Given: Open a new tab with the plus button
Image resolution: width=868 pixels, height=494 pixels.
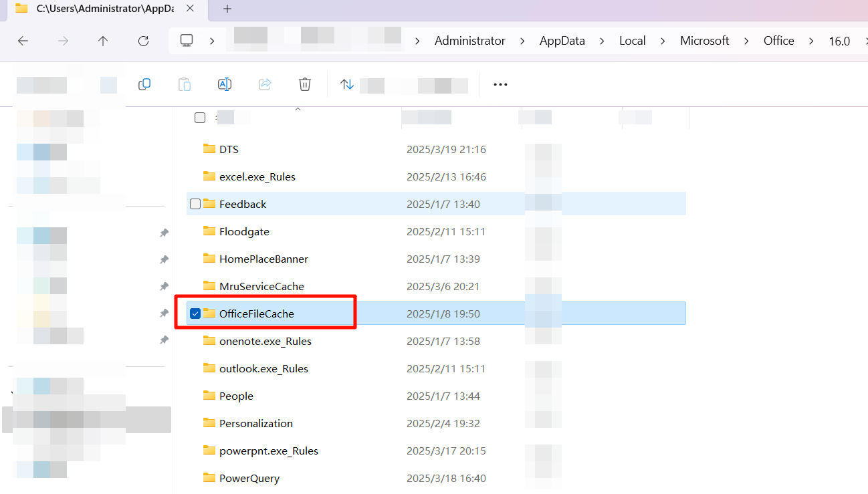Looking at the screenshot, I should click(x=227, y=9).
